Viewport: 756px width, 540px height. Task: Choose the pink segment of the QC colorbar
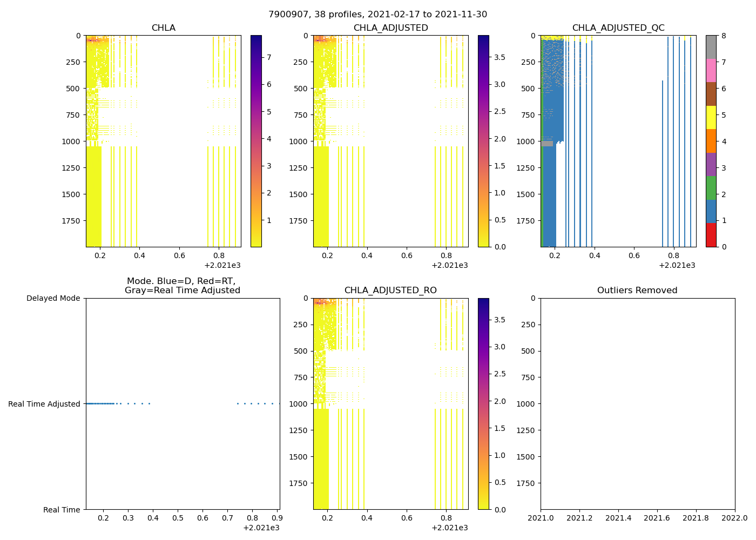(x=711, y=71)
